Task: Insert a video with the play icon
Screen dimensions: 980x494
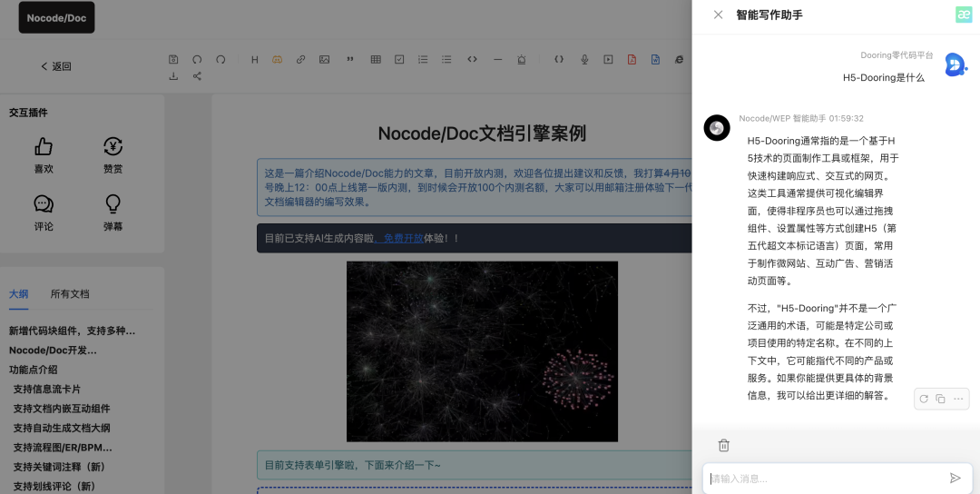Action: (608, 59)
